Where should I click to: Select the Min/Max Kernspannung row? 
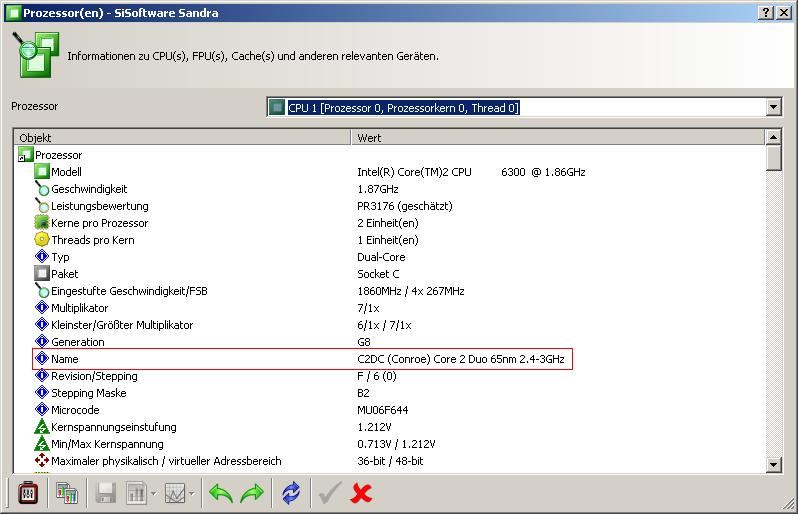pyautogui.click(x=107, y=444)
